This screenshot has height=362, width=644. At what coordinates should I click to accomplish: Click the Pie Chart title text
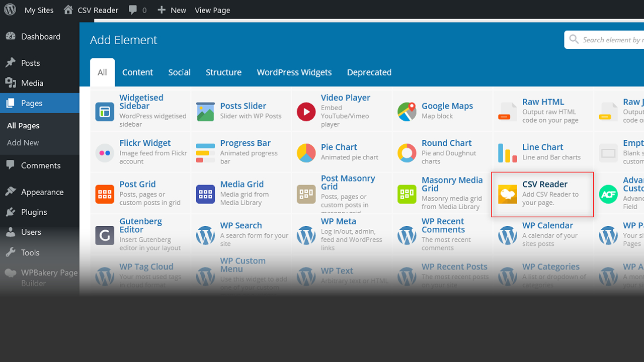[x=339, y=147]
